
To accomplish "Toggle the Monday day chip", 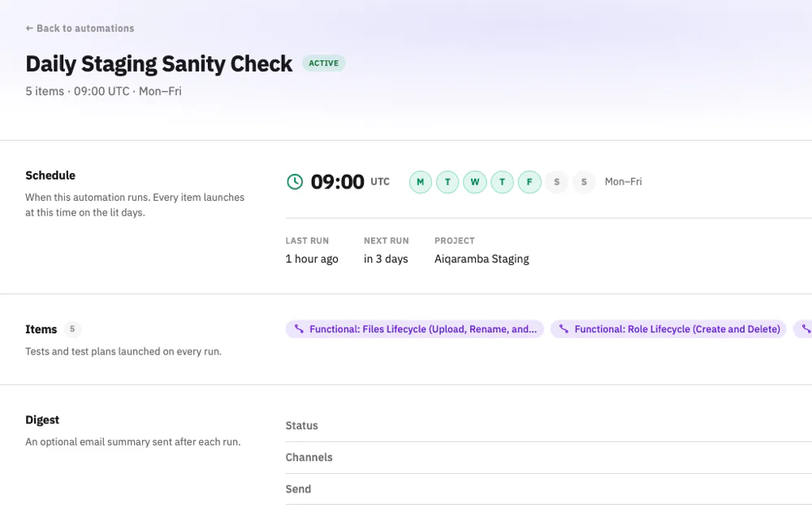I will [421, 182].
